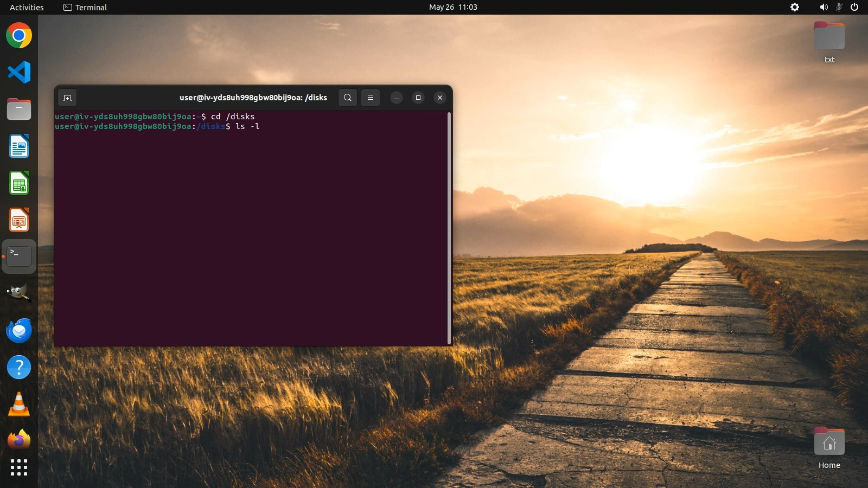Open Visual Studio Code from dock

click(x=19, y=73)
